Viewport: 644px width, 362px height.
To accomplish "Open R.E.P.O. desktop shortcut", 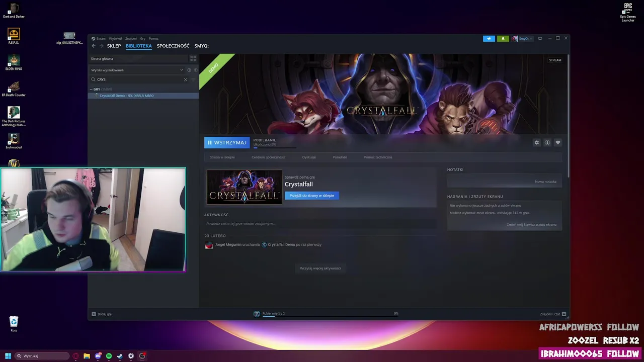I will [14, 36].
